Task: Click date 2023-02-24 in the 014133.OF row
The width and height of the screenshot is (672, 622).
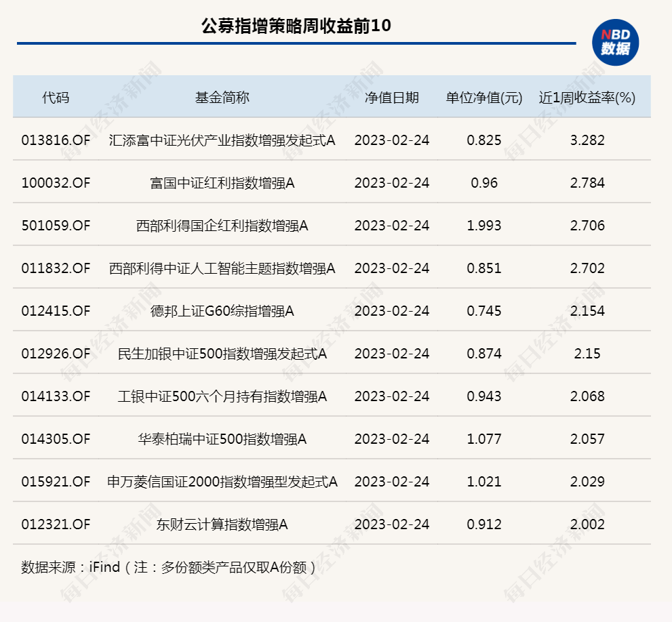Action: coord(392,396)
